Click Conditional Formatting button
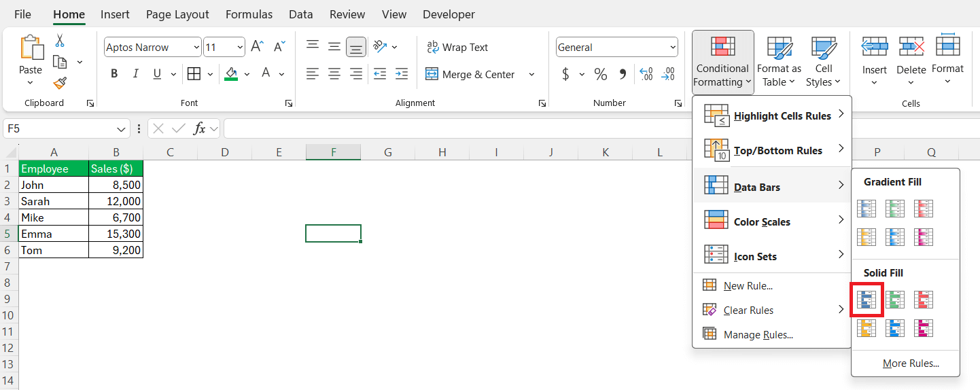This screenshot has width=980, height=390. point(722,62)
